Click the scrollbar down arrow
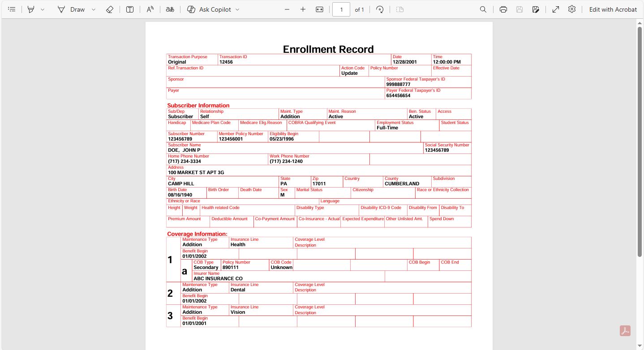This screenshot has width=644, height=350. 640,346
